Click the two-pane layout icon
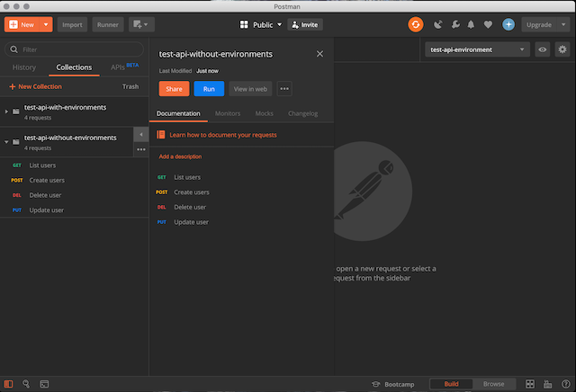Viewport: 576px width, 392px height. coord(530,384)
